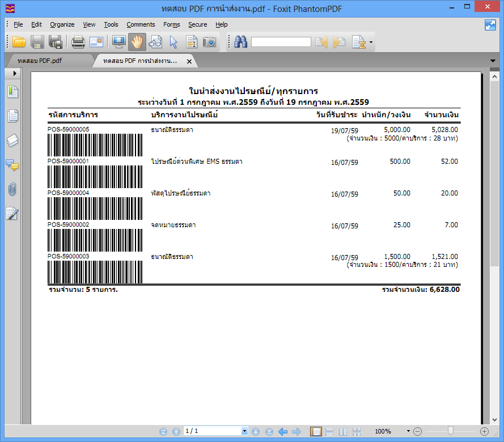Close the ทดสอบ PDF การนำส่งงาน tab
Viewport: 504px width, 442px height.
(x=189, y=61)
